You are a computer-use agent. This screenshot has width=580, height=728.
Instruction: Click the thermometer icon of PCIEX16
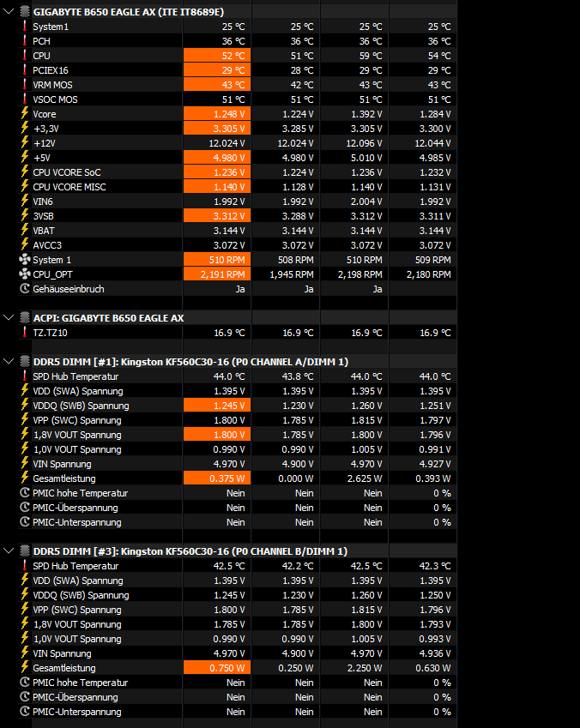click(x=25, y=70)
